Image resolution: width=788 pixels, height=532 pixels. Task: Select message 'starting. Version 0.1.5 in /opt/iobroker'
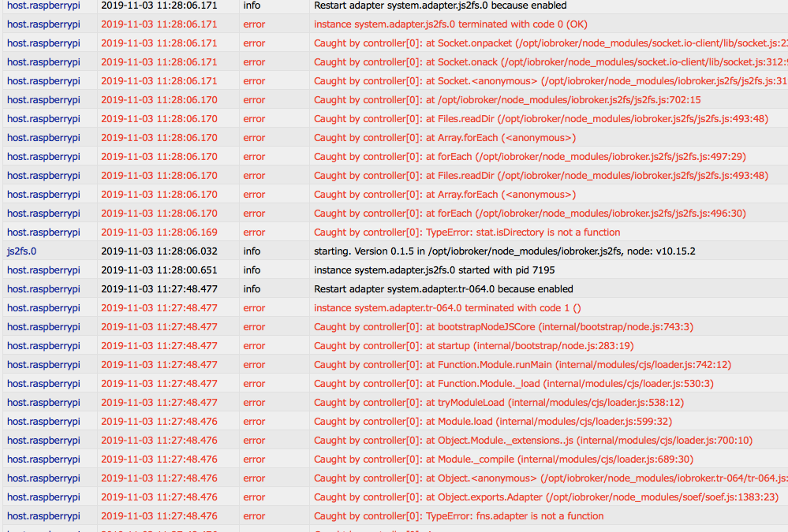[x=505, y=251]
